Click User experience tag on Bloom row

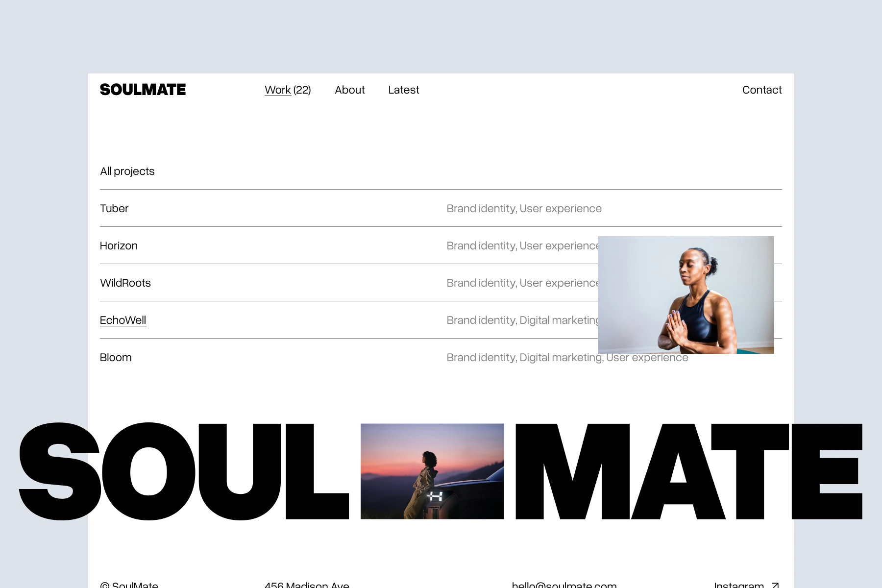click(647, 357)
